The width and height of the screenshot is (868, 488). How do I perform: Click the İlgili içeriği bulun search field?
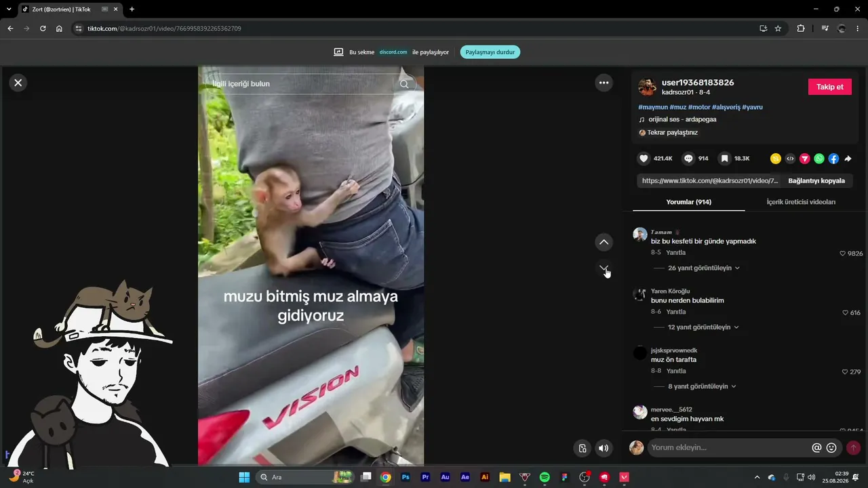[x=302, y=84]
